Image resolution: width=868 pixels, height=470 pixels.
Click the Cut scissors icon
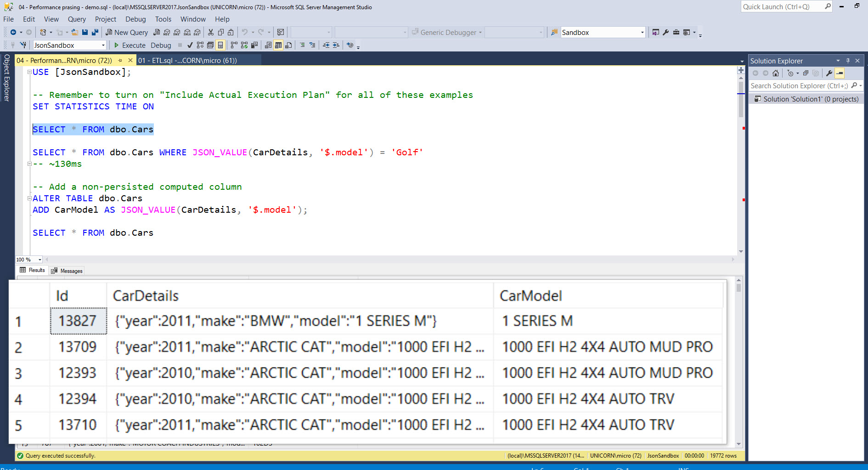[211, 32]
